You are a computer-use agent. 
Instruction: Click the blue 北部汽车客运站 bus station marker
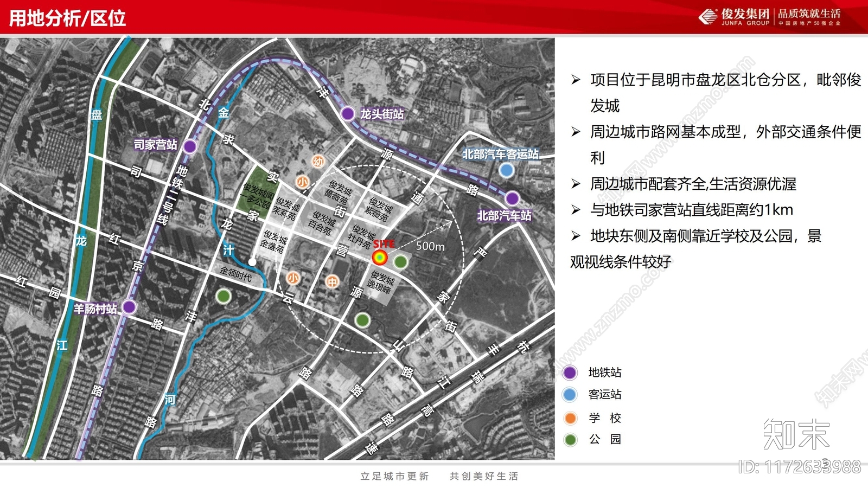pos(506,171)
